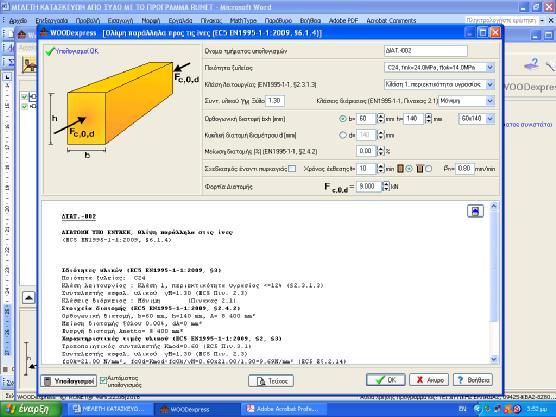
Task: Click the Υπολογισμοί calculations button
Action: [x=68, y=381]
